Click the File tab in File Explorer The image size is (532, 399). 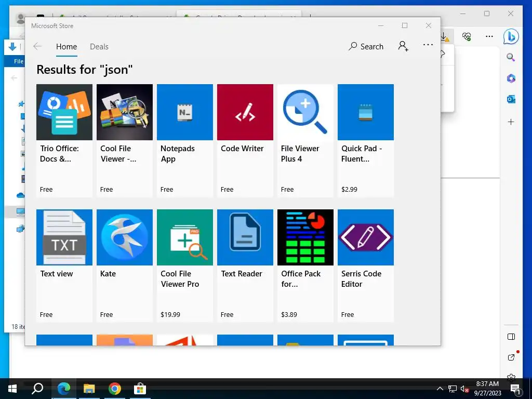click(19, 61)
